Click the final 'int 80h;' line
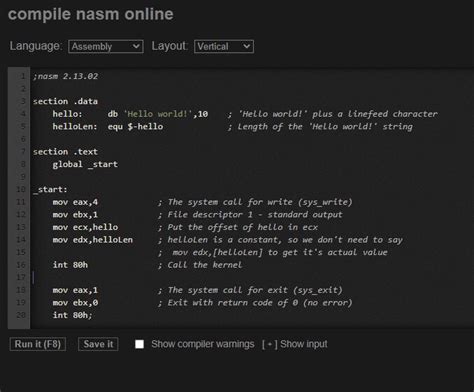Screen dimensions: 474x392 click(x=72, y=315)
